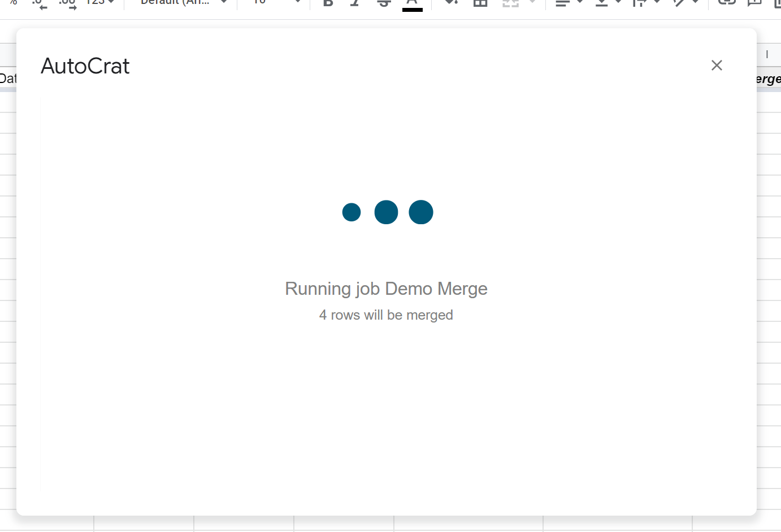Open the text wrapping dropdown
This screenshot has height=532, width=781.
pos(646,3)
